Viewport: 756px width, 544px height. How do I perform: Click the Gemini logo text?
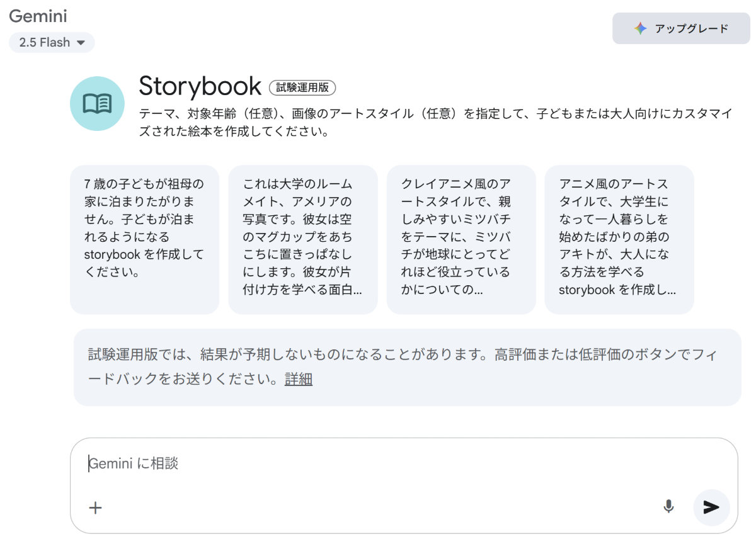(x=38, y=16)
